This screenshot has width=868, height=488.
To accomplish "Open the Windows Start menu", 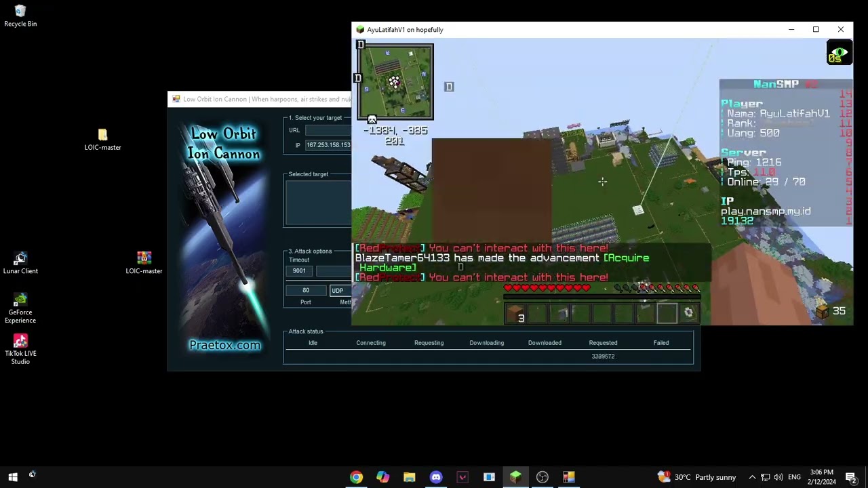I will pos(12,477).
